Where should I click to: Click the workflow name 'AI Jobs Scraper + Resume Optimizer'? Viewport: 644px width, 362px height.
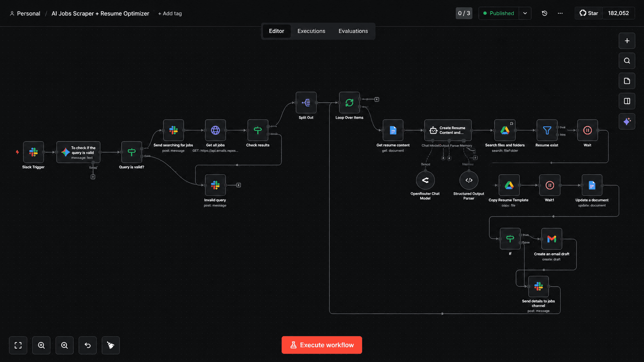coord(100,13)
